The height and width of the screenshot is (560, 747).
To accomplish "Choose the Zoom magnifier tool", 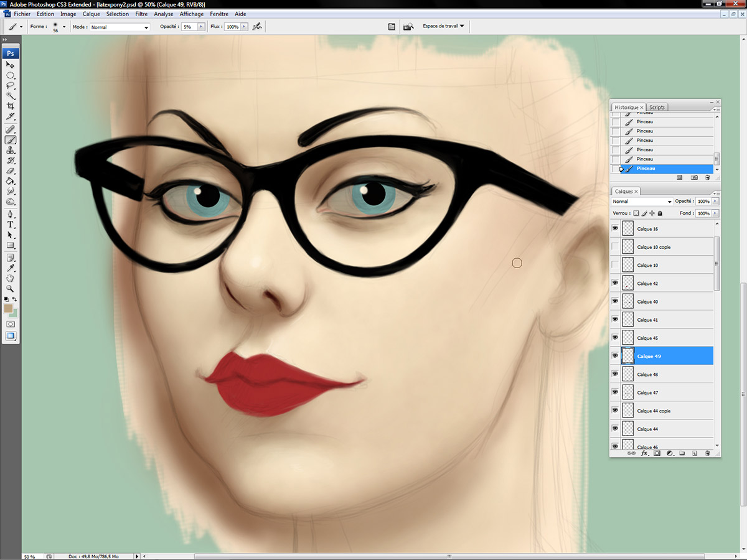I will click(11, 289).
